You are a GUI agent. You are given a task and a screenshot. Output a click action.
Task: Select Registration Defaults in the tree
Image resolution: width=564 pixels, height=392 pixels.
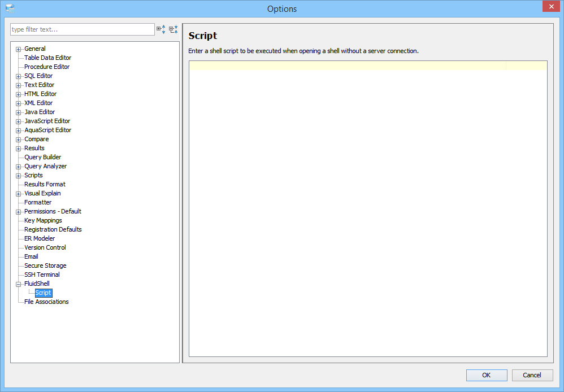[x=53, y=229]
